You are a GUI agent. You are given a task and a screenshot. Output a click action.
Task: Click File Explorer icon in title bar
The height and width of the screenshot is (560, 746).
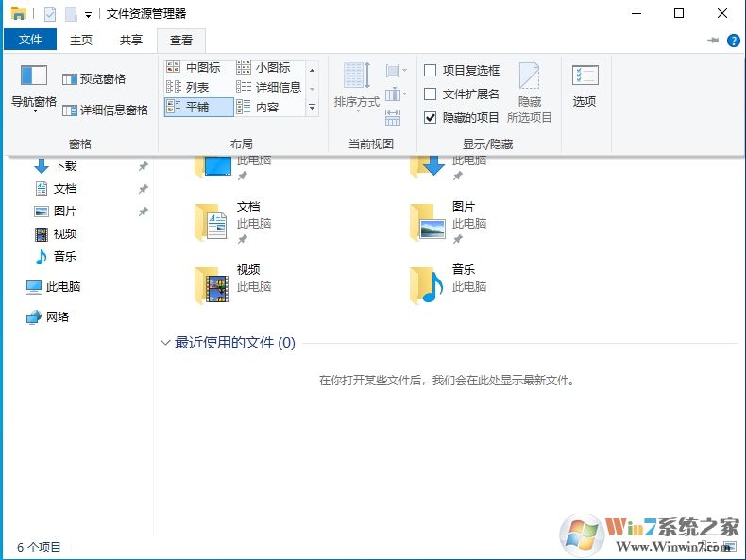click(x=19, y=14)
